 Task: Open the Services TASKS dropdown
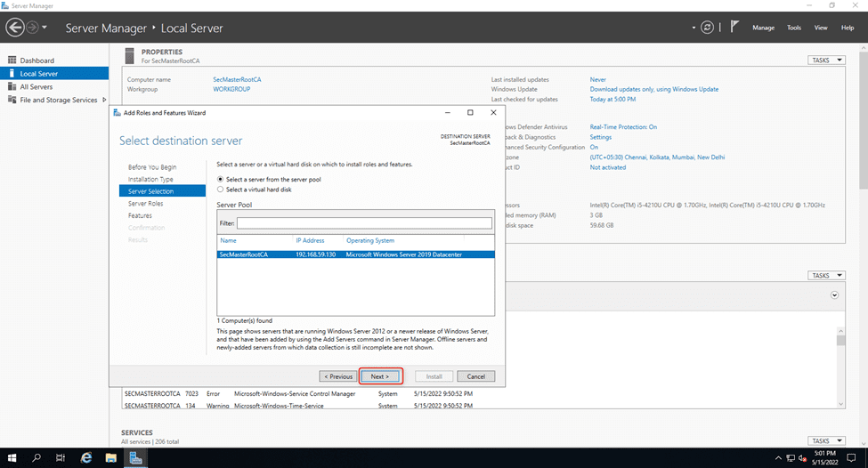coord(826,440)
